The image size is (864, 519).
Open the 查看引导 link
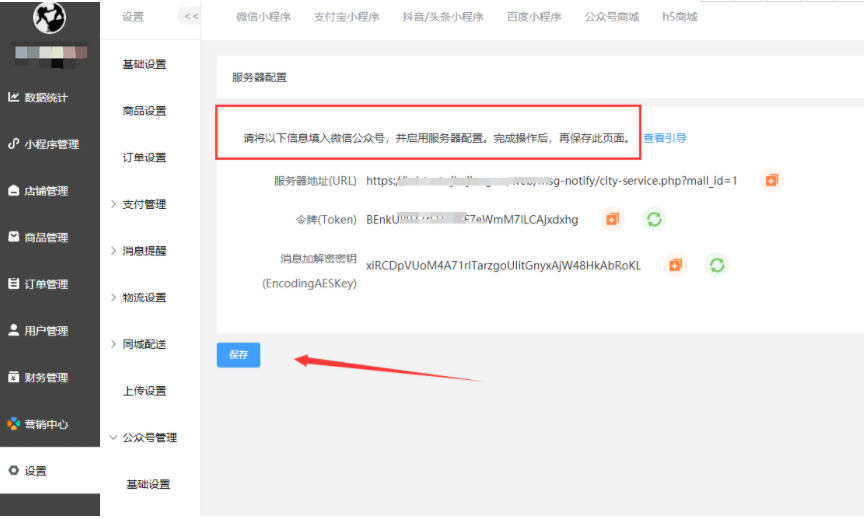(664, 138)
